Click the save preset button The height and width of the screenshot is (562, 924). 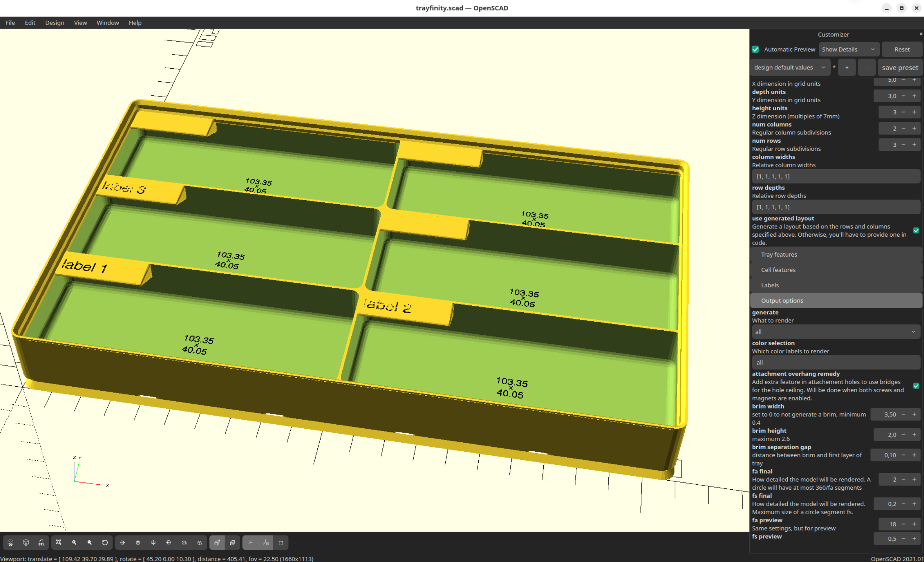(900, 68)
